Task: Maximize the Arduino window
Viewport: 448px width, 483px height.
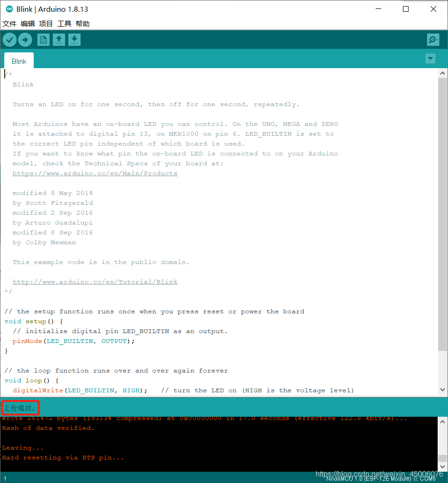Action: point(406,9)
